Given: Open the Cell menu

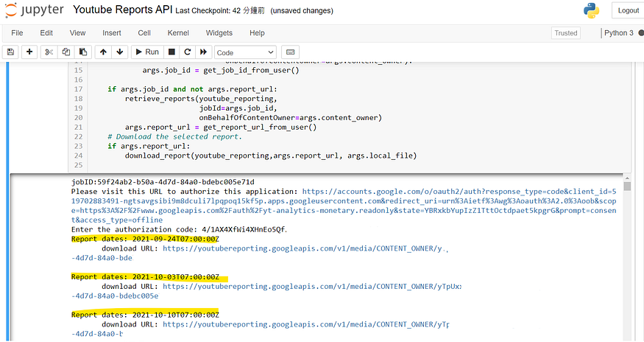Looking at the screenshot, I should pyautogui.click(x=144, y=33).
